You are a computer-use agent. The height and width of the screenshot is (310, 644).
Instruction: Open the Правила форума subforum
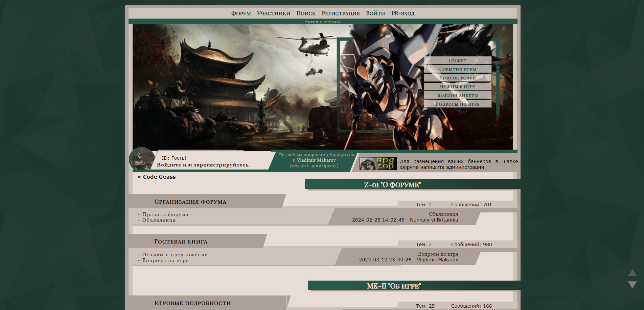coord(165,214)
